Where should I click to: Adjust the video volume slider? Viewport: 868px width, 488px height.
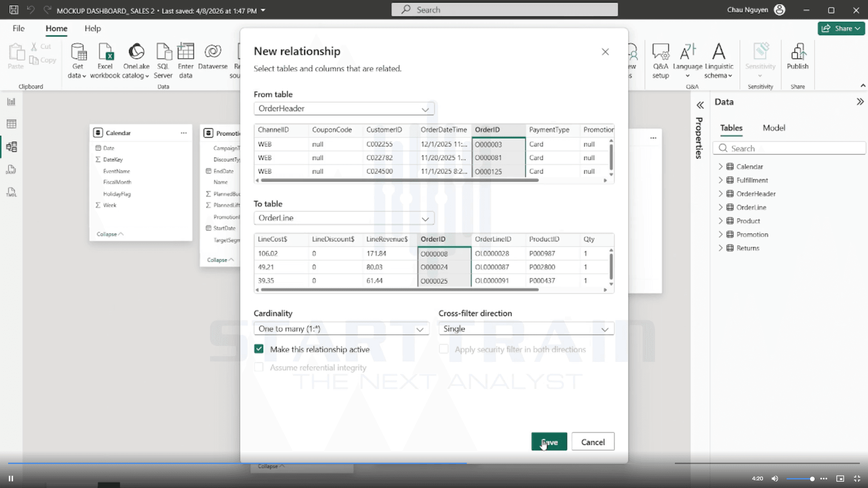point(801,479)
